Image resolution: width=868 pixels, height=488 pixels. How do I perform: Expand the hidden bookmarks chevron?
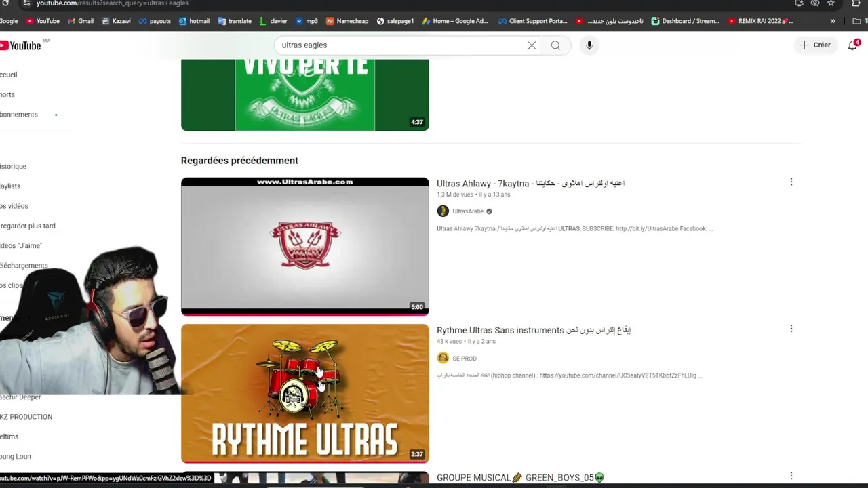833,21
